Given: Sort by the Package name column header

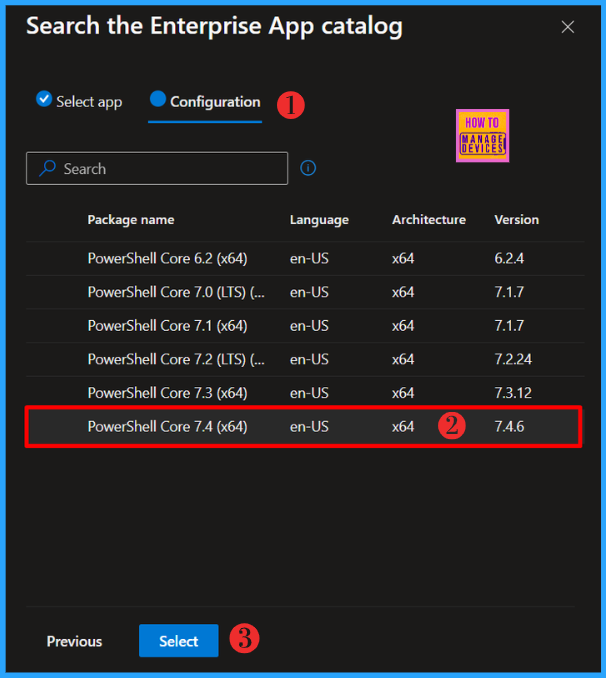Looking at the screenshot, I should tap(131, 220).
